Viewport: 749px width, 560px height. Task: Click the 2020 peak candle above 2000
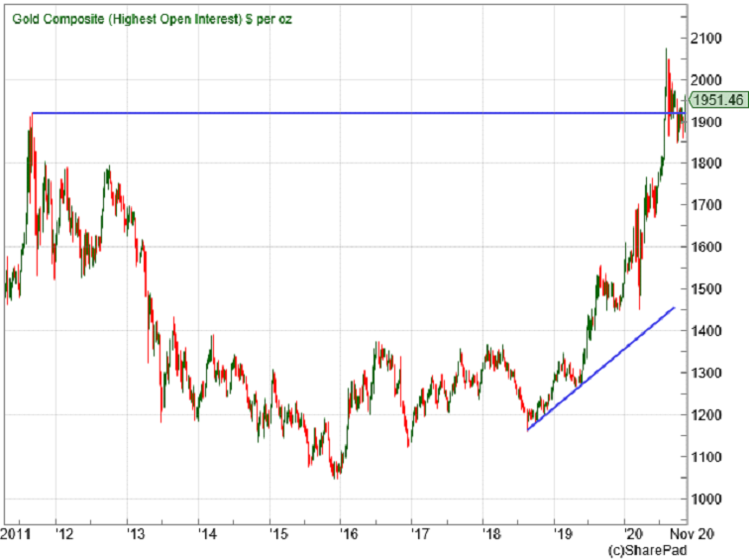pyautogui.click(x=666, y=52)
